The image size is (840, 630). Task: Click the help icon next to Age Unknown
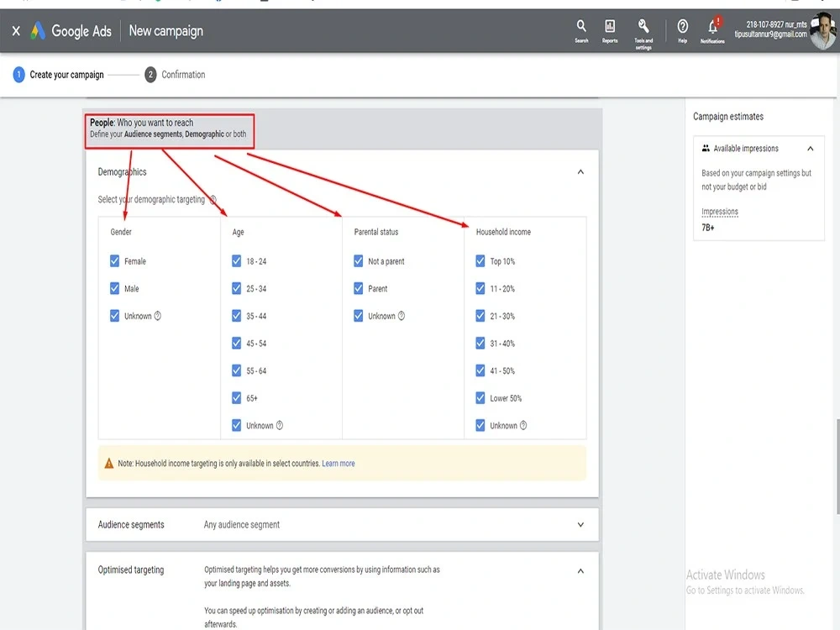click(279, 425)
